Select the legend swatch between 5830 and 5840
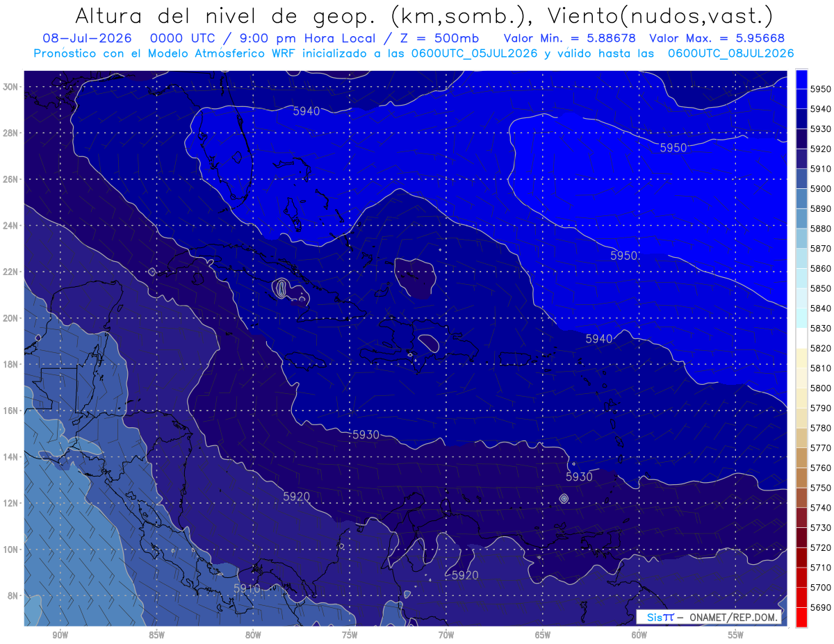 click(801, 318)
